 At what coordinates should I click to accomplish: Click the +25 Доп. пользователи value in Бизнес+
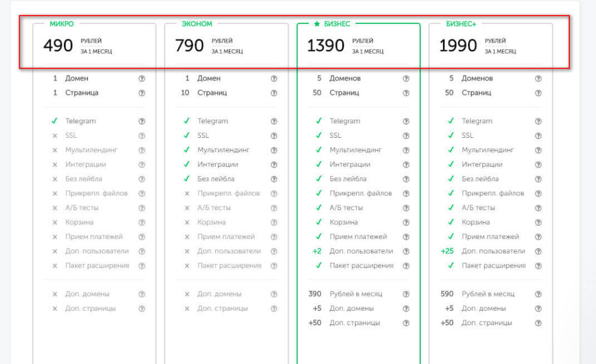448,251
